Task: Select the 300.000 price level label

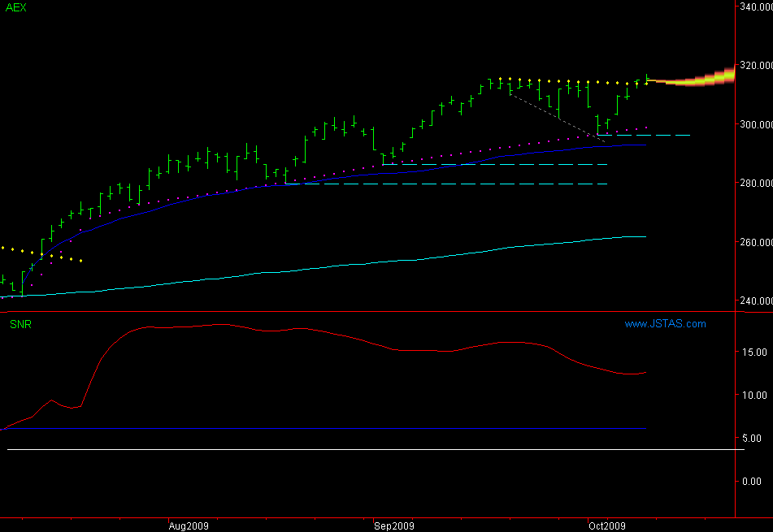Action: 755,124
